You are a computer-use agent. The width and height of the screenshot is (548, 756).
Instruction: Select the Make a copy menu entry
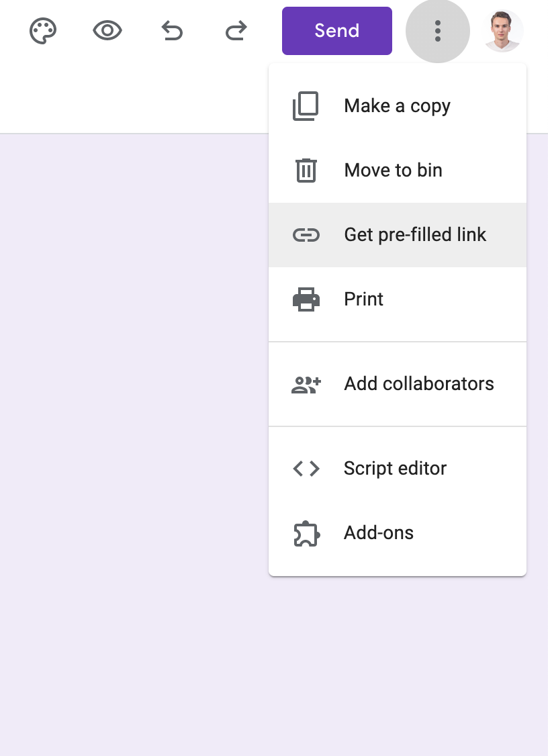[398, 106]
